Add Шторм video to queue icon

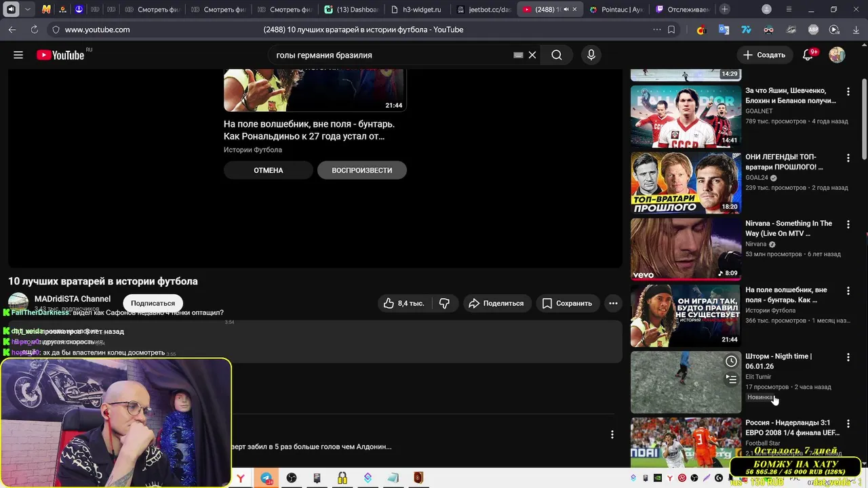click(x=731, y=380)
